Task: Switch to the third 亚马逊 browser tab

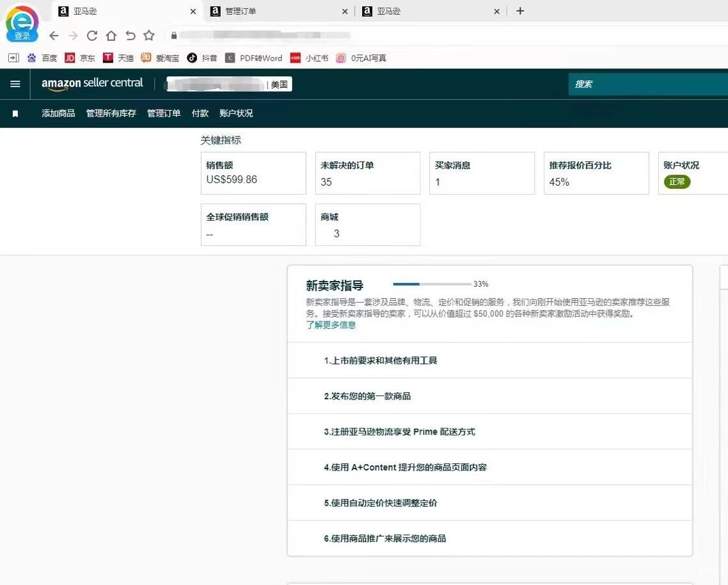Action: pyautogui.click(x=431, y=11)
